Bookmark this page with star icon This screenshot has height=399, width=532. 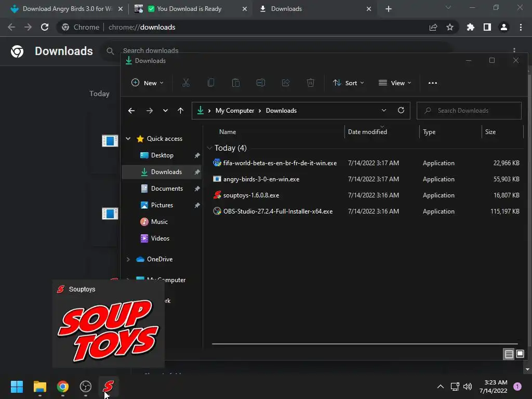click(450, 27)
